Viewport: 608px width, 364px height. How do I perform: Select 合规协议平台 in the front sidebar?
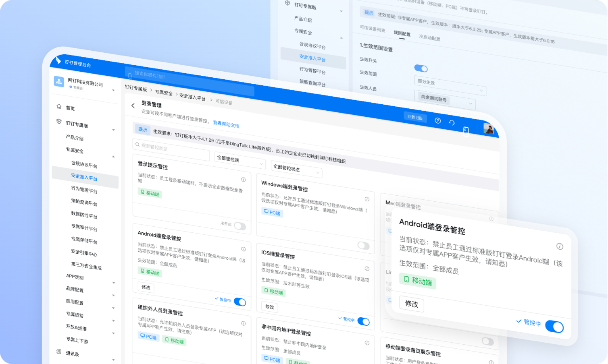tap(84, 165)
